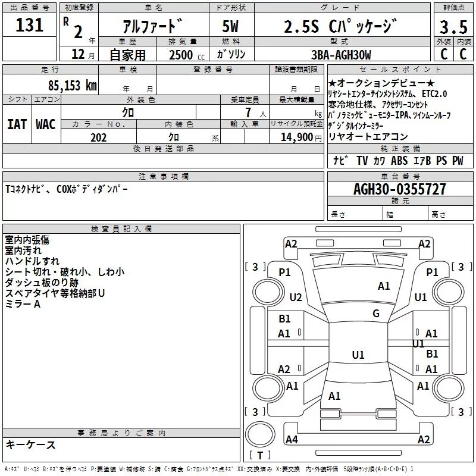Viewport: 476px width, 476px height.
Task: Click the 注意事項欄 section header
Action: click(164, 176)
